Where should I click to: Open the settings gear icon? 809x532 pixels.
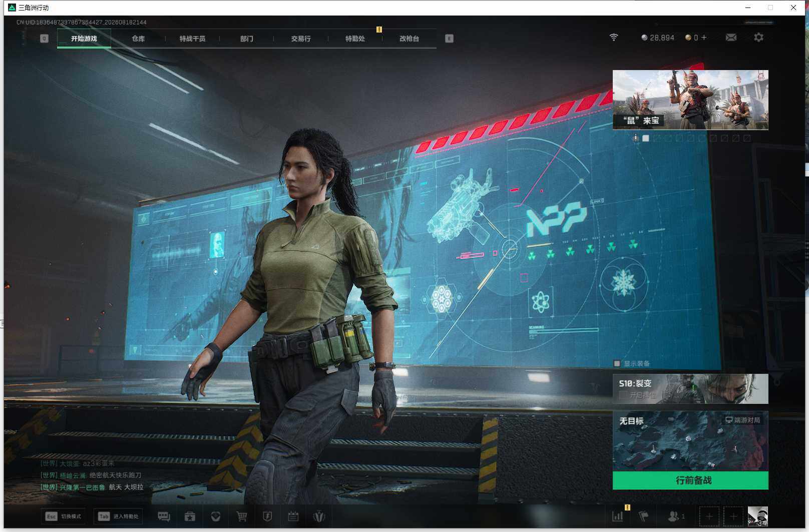758,38
